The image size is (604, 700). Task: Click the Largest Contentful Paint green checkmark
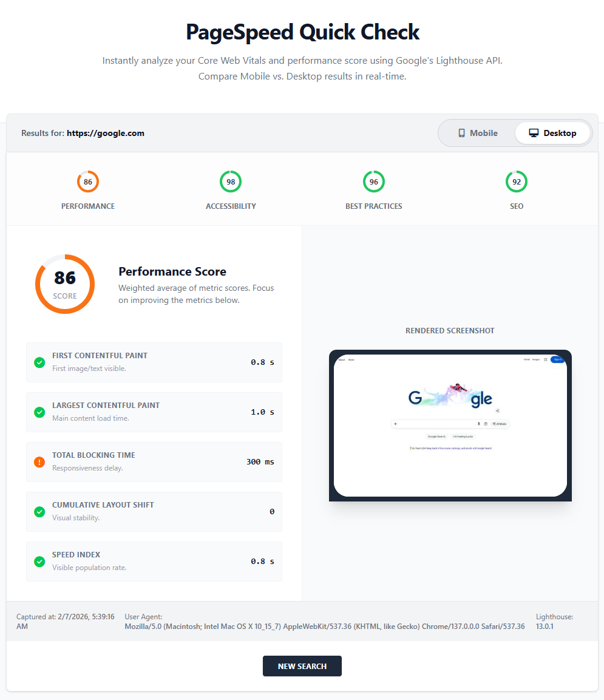pos(39,412)
